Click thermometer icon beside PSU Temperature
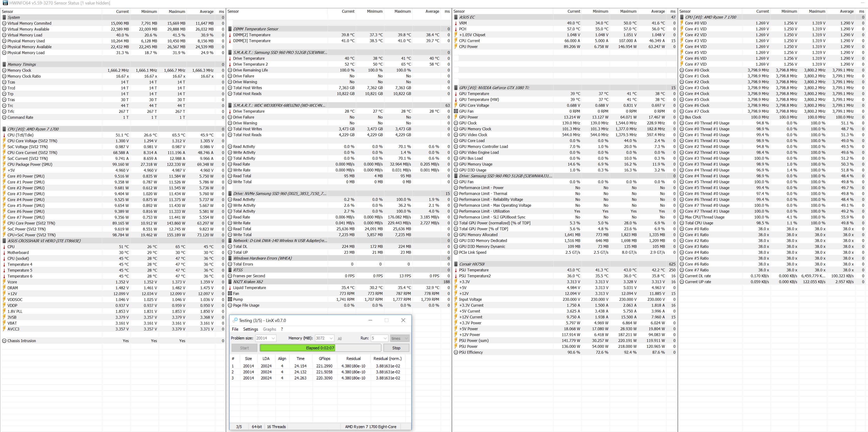The image size is (868, 432). tap(456, 270)
